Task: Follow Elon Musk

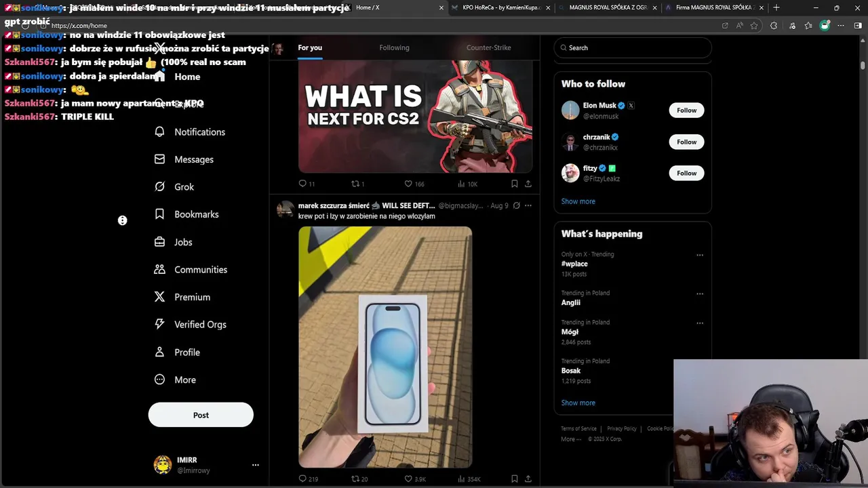Action: point(686,110)
